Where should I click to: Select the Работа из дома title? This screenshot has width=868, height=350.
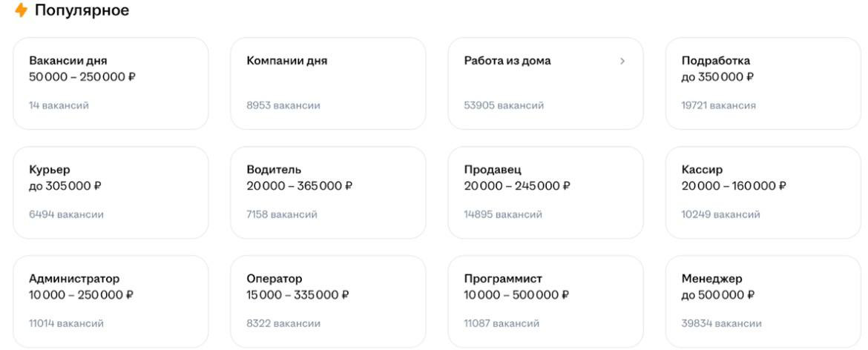point(507,61)
